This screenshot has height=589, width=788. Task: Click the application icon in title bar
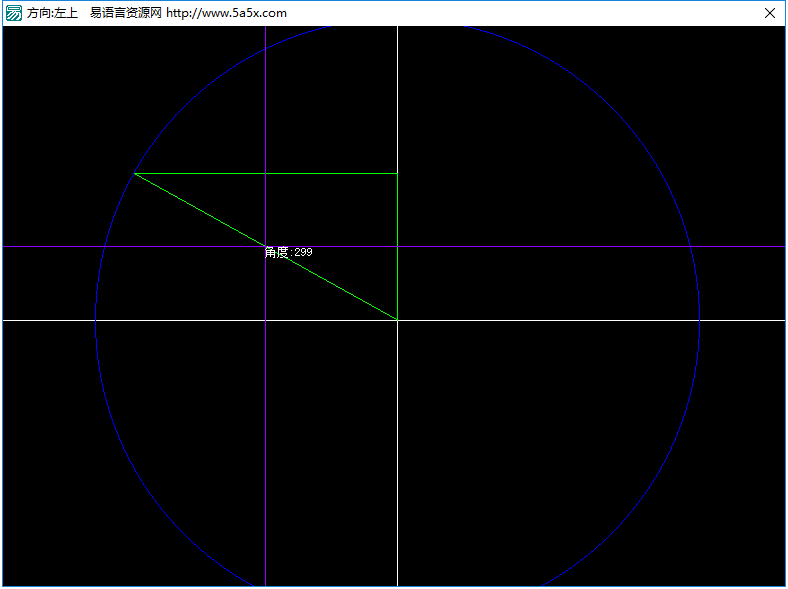pyautogui.click(x=14, y=13)
